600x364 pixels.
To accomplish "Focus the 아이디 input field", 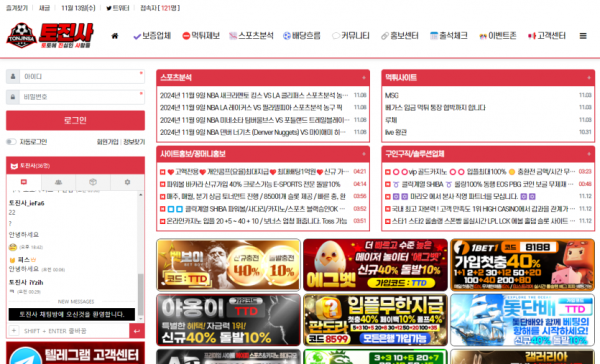I will pyautogui.click(x=82, y=77).
